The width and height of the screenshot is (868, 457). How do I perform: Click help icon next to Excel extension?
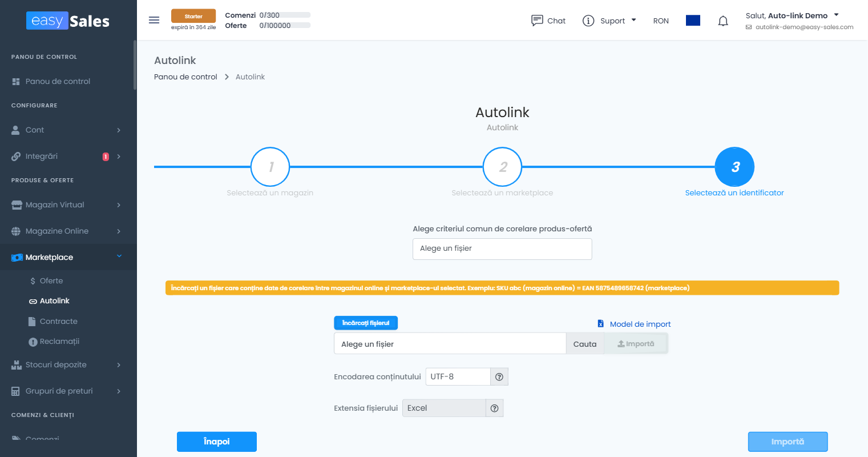coord(495,408)
